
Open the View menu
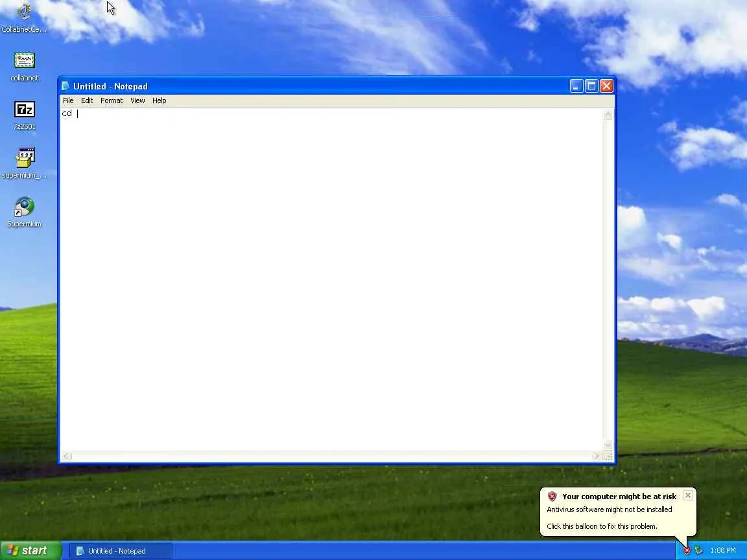[x=137, y=100]
